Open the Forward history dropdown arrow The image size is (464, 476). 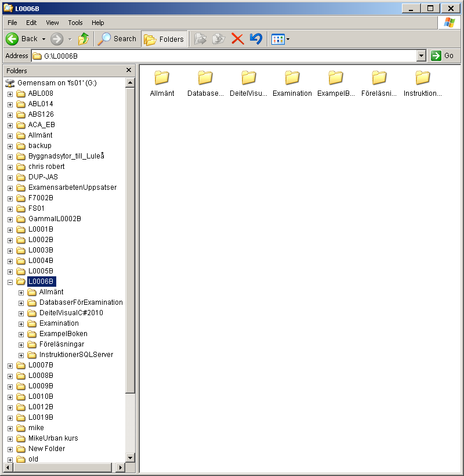70,39
